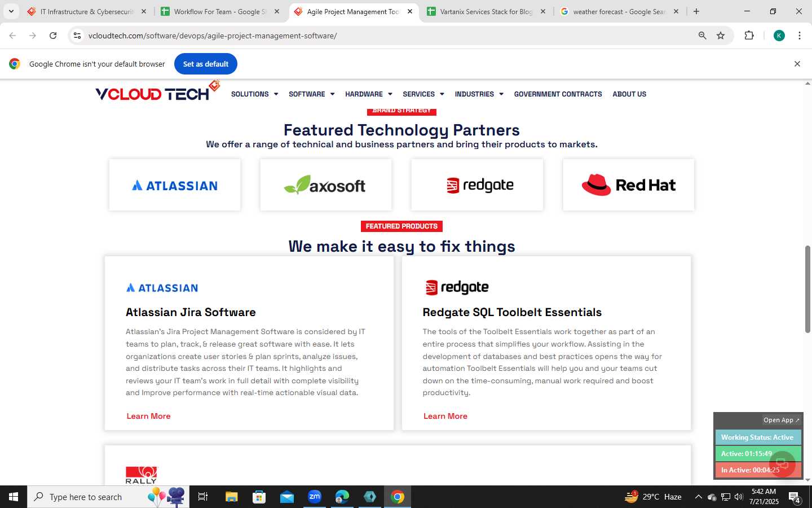Screen dimensions: 812x508
Task: Reload the page with refresh icon
Action: point(53,36)
